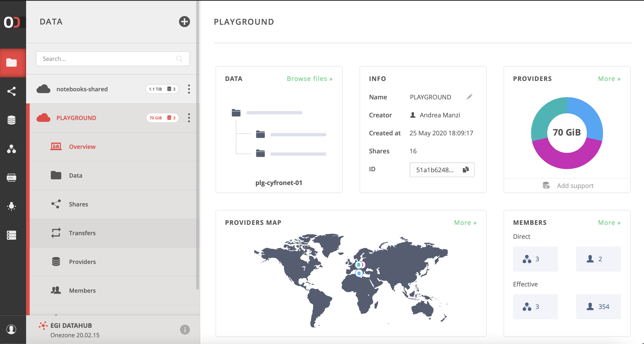Click More in PROVIDERS MAP section

click(x=465, y=222)
